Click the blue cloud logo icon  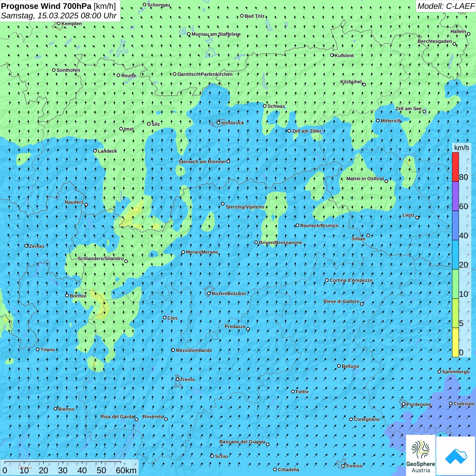coord(456,456)
